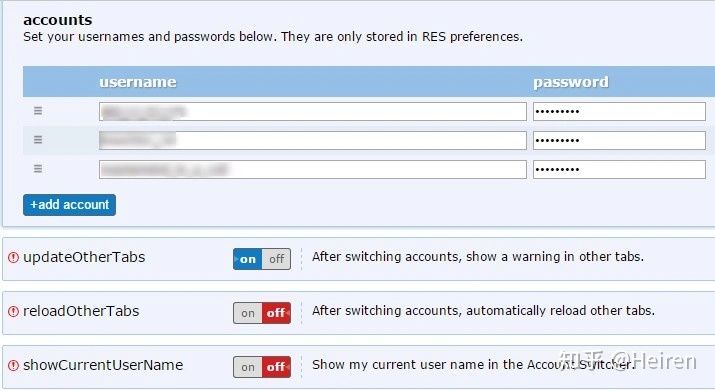Click the third username input field
Viewport: 715px width, 391px height.
coord(313,170)
